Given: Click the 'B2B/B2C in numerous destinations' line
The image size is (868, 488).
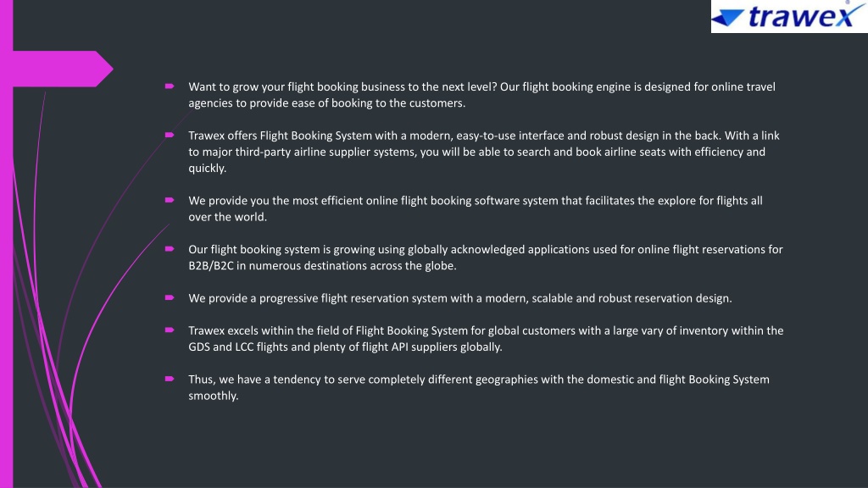Looking at the screenshot, I should (x=322, y=265).
